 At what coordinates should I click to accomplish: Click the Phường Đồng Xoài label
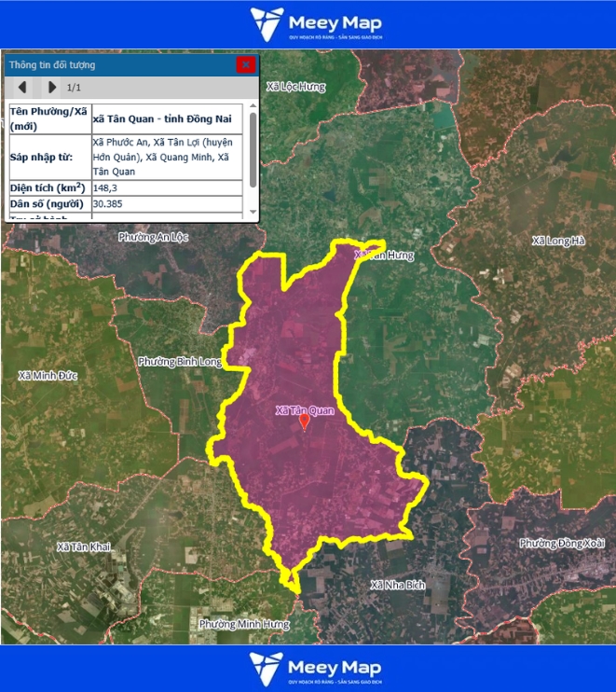point(562,543)
